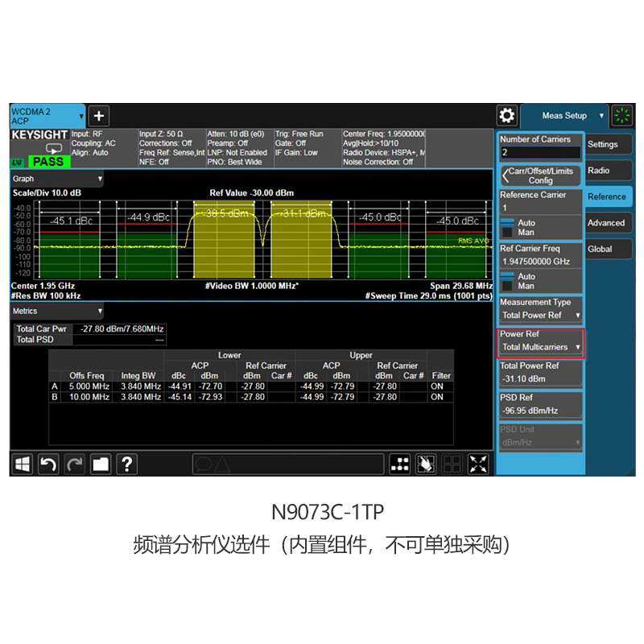Click the -31.1 dBm second carrier bar
Viewport: 644px width, 644px height.
point(301,239)
